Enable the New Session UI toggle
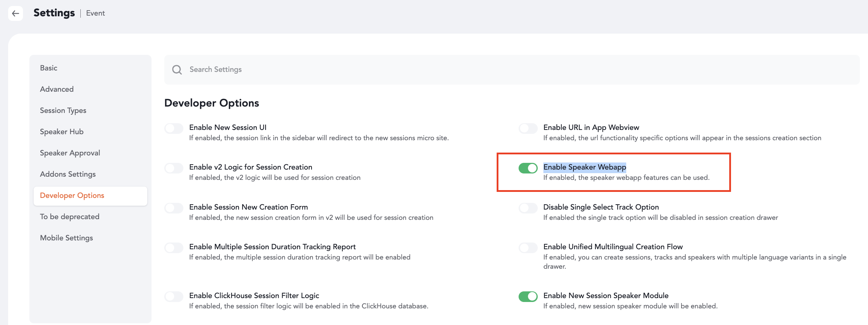This screenshot has height=325, width=868. coord(174,128)
